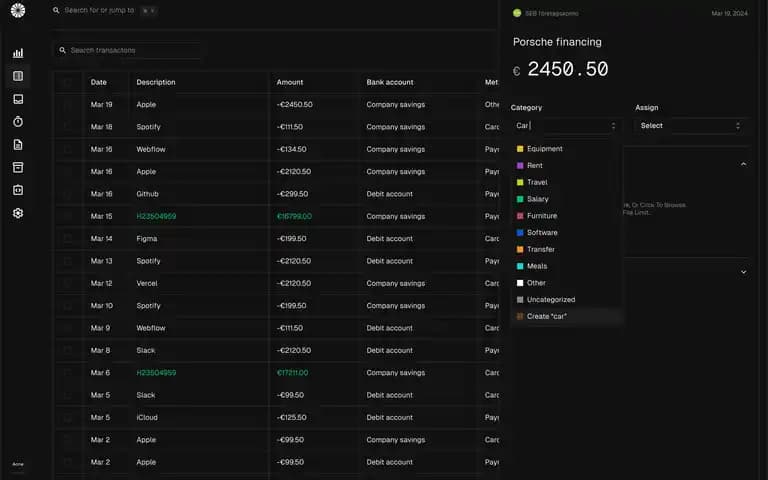Image resolution: width=768 pixels, height=480 pixels.
Task: Click the Acme team avatar at sidebar bottom
Action: coord(18,464)
